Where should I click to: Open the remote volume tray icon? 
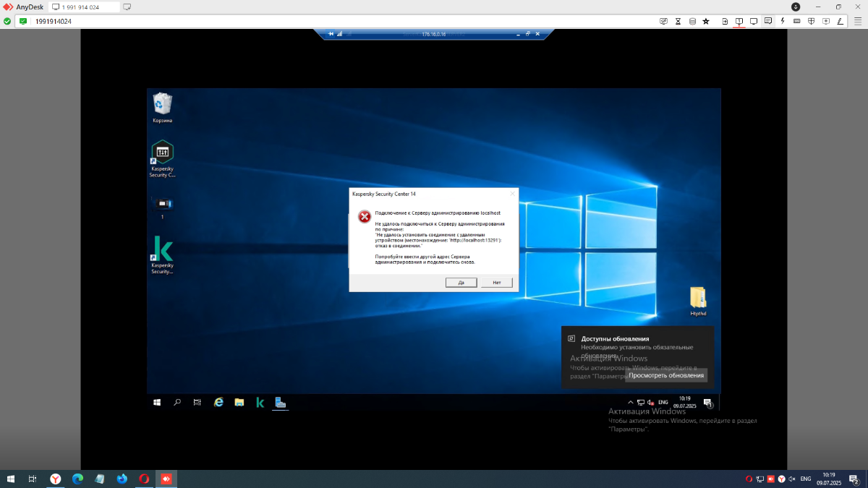[x=651, y=403]
